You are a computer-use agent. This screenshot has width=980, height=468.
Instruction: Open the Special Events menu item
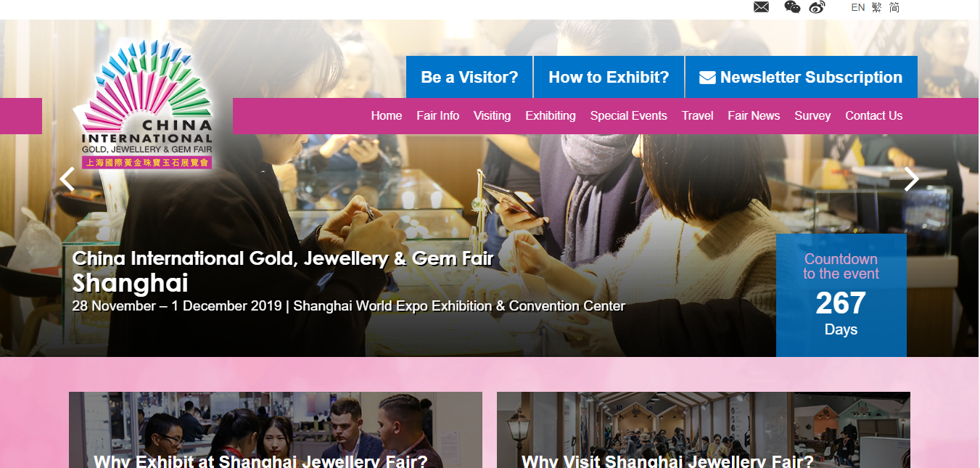(x=629, y=115)
